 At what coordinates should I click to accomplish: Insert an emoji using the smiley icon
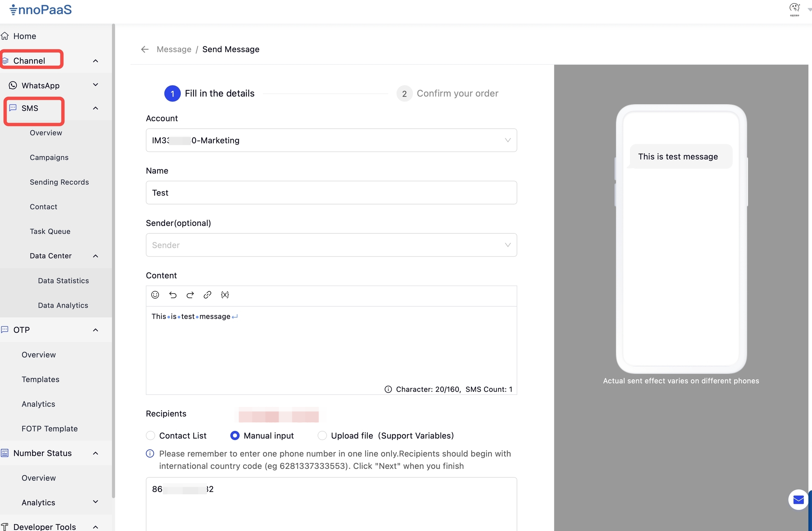[x=155, y=295]
